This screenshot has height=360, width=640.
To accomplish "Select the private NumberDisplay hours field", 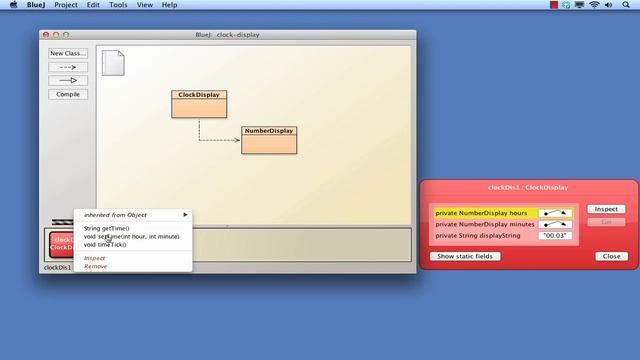I will point(485,213).
